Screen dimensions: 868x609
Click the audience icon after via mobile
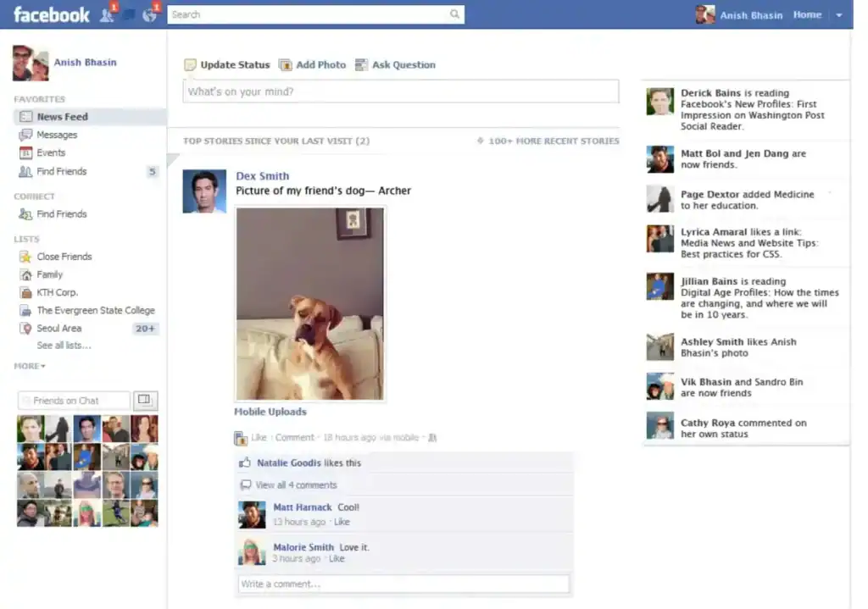click(432, 438)
